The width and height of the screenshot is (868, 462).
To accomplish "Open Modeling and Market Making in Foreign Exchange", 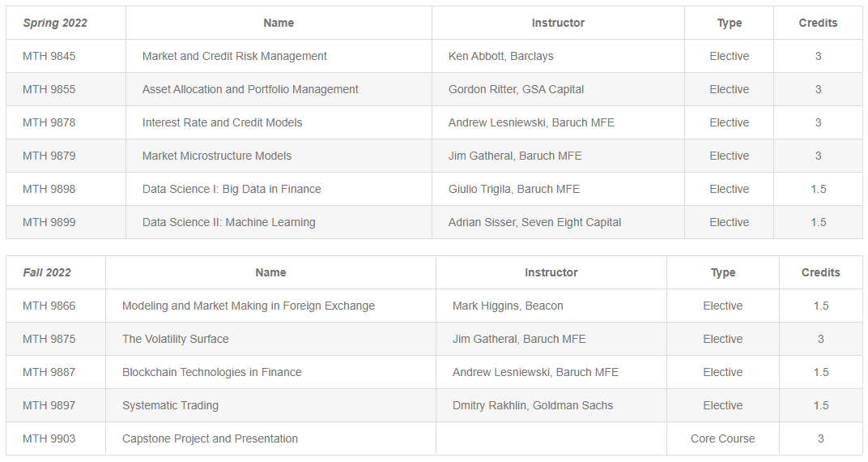I will (x=249, y=306).
